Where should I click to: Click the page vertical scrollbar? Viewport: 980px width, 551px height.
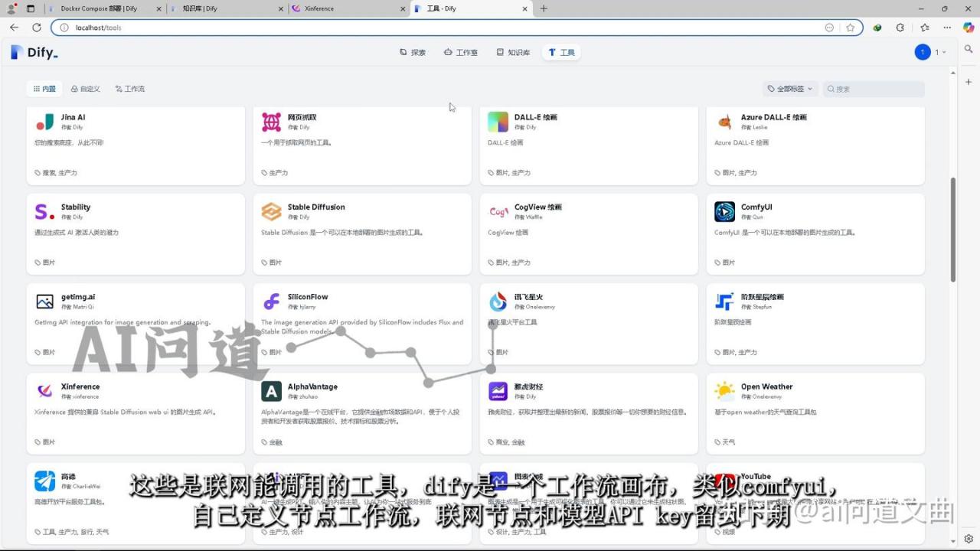point(953,230)
